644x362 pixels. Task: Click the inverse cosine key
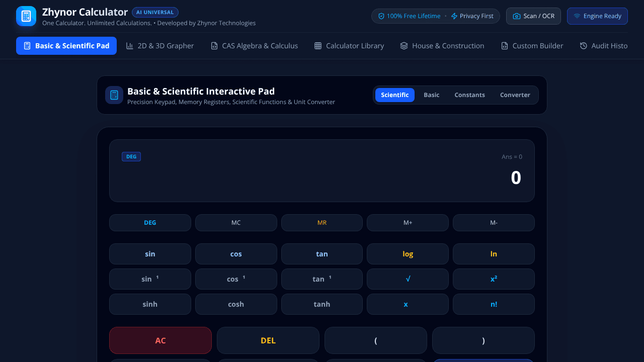coord(236,279)
